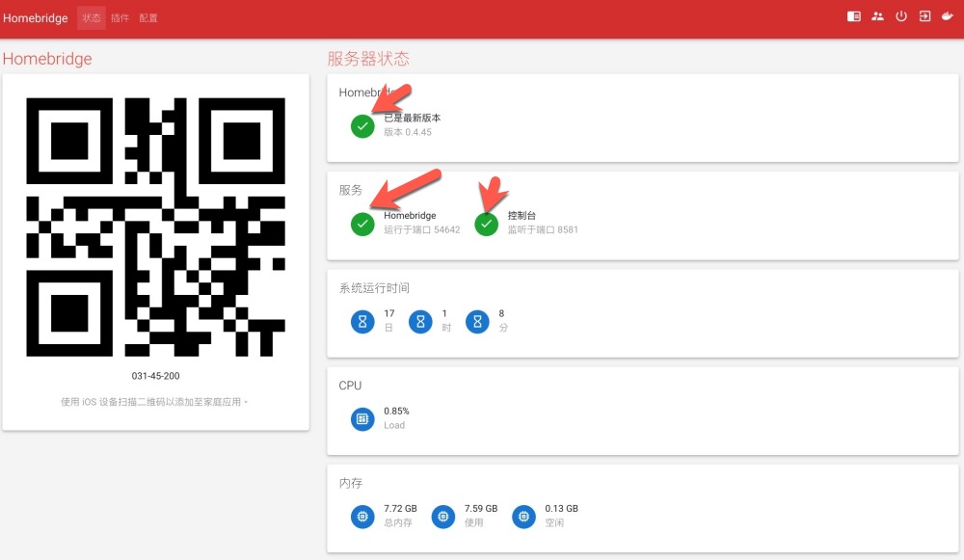This screenshot has width=964, height=560.
Task: Open the Docker whale settings icon
Action: [948, 16]
